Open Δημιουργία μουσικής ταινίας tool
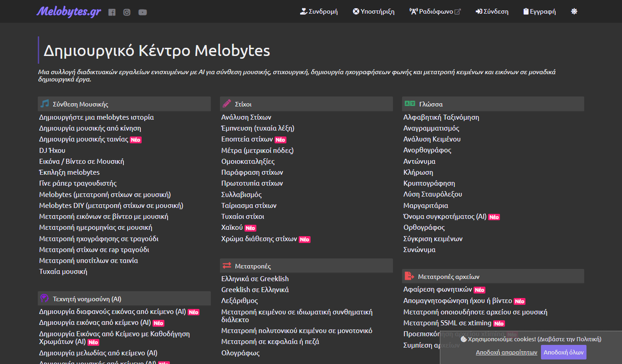 84,139
